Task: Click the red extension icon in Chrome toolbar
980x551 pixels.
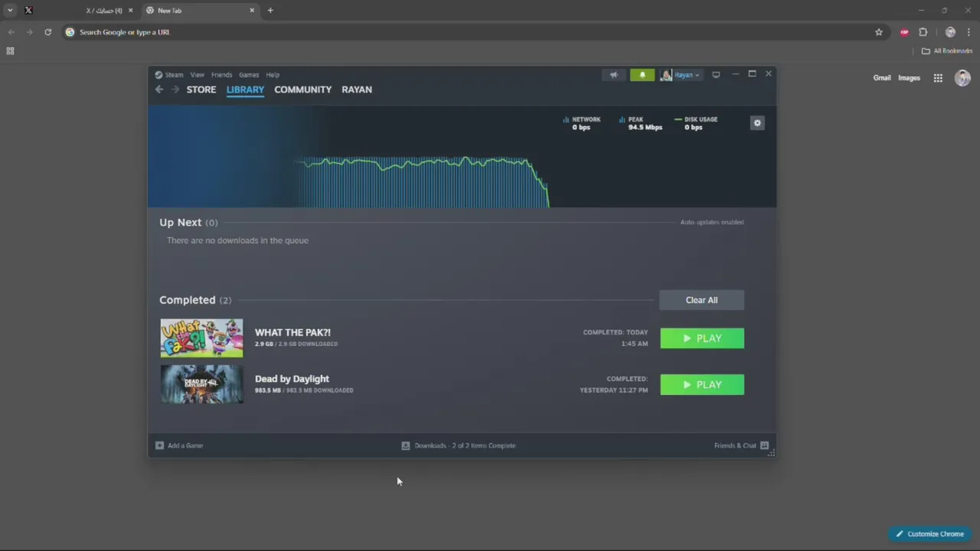Action: [904, 32]
